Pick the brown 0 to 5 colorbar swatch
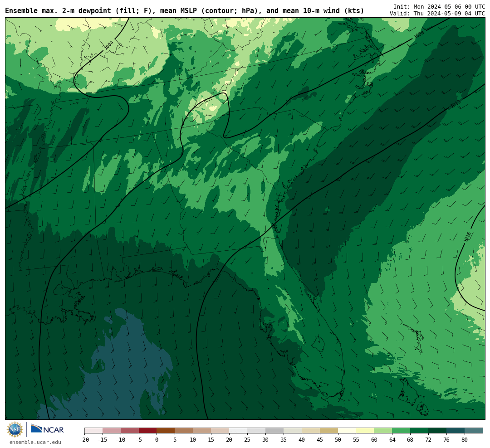This screenshot has width=490, height=448. click(x=166, y=431)
